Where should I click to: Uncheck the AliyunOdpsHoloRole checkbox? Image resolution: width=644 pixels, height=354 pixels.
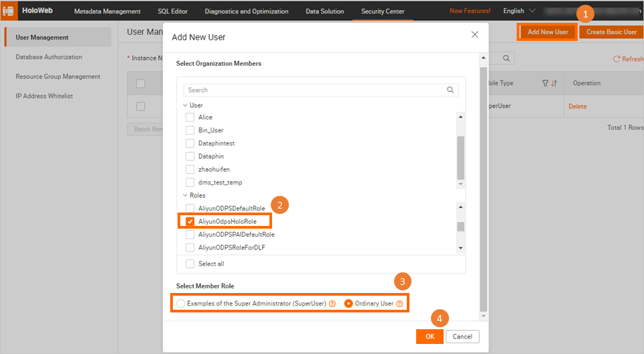190,221
